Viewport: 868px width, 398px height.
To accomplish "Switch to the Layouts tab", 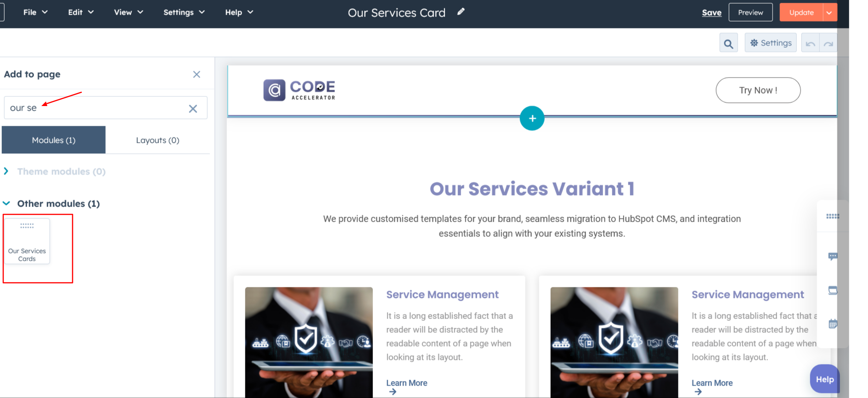I will pos(158,140).
